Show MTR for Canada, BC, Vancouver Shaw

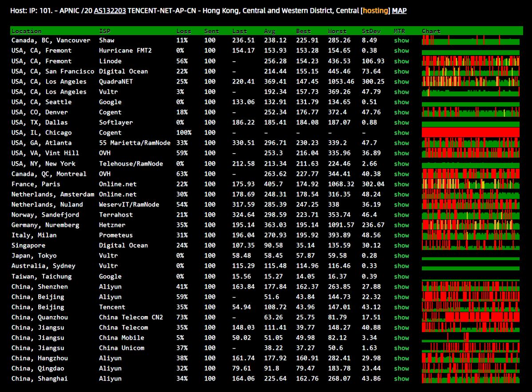[x=401, y=40]
